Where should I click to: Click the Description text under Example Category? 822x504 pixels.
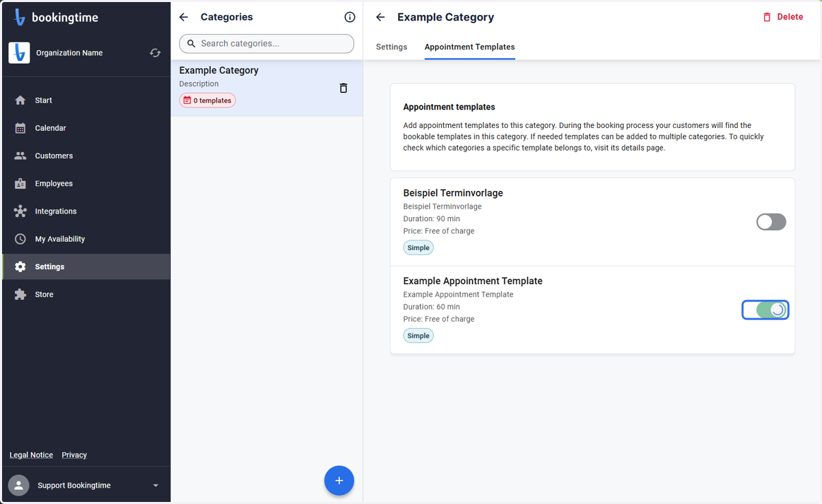[199, 84]
